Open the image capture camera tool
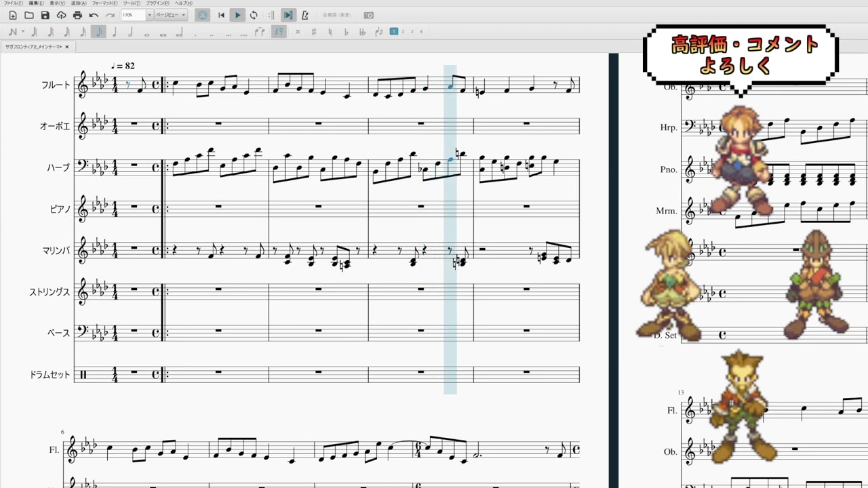 368,15
